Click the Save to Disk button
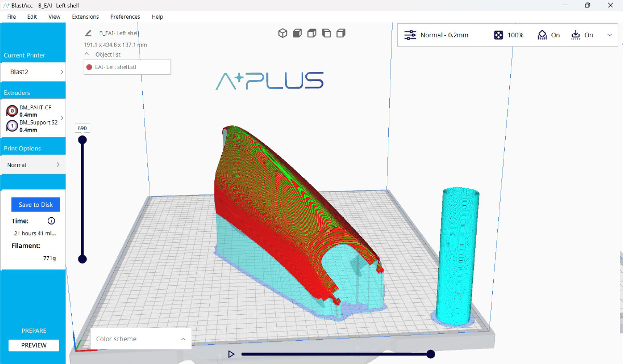Screen dimensions: 623x364 (36, 205)
